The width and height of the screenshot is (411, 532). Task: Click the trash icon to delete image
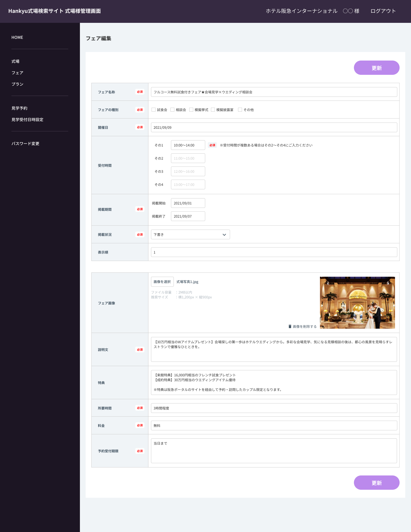coord(290,326)
